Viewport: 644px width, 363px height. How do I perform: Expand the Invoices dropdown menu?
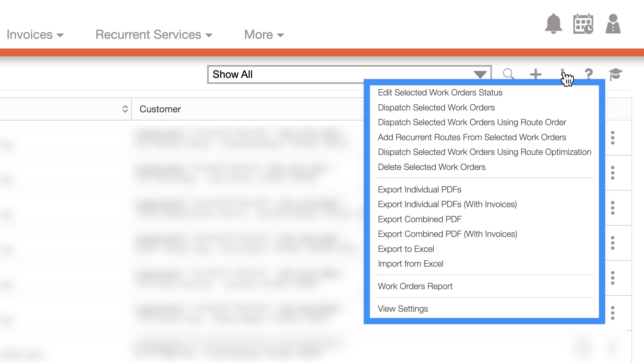[x=35, y=35]
